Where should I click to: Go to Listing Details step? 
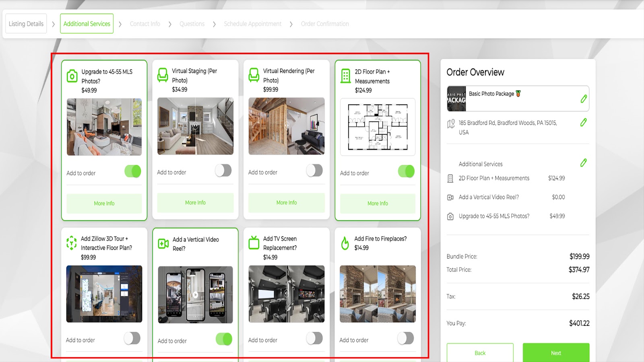26,24
